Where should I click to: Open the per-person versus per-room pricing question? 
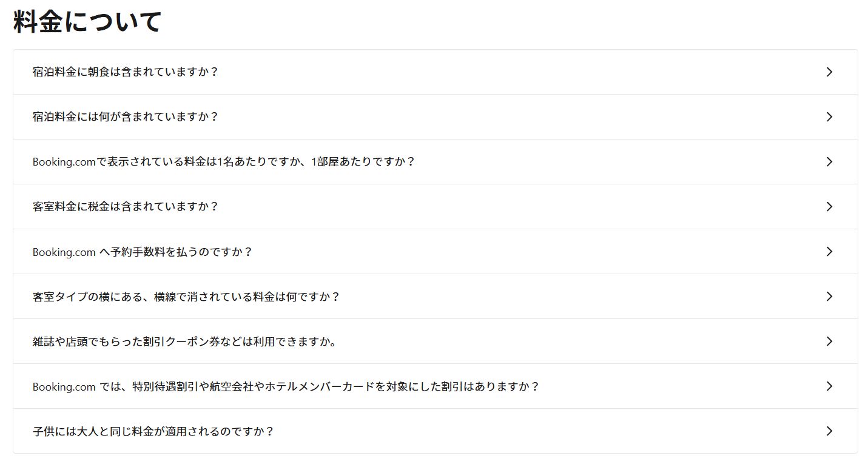pyautogui.click(x=223, y=161)
